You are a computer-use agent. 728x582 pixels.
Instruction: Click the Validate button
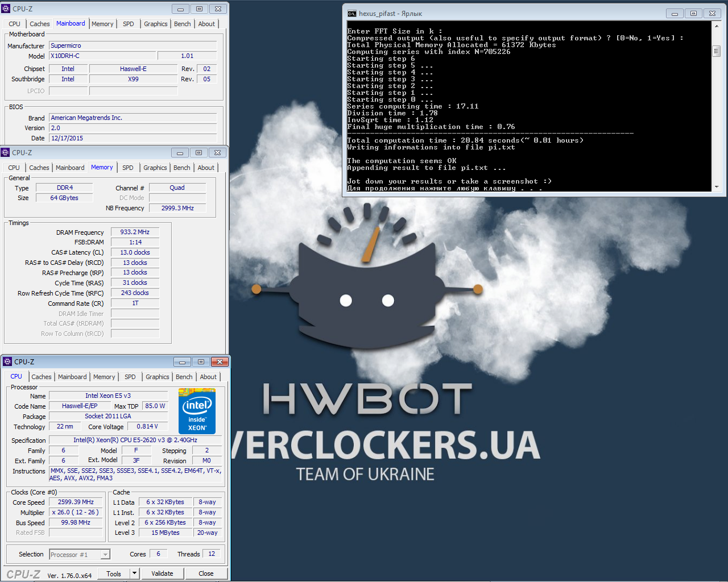162,573
